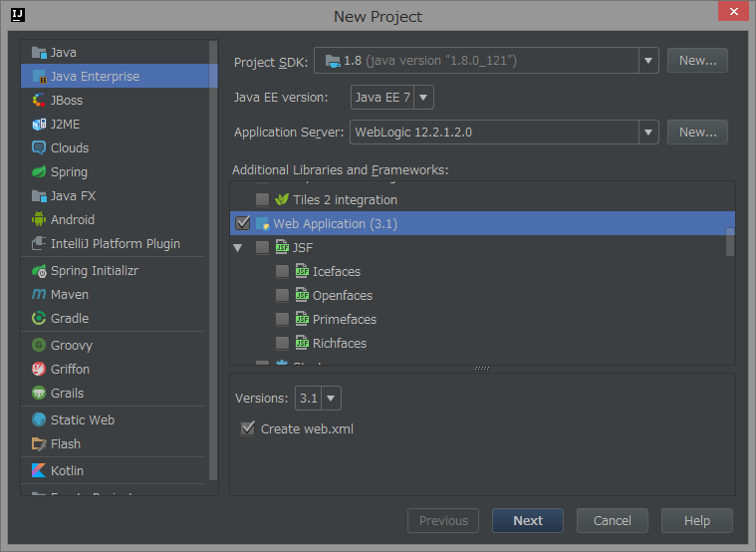This screenshot has width=756, height=552.
Task: Click the Clouds icon
Action: [x=39, y=147]
